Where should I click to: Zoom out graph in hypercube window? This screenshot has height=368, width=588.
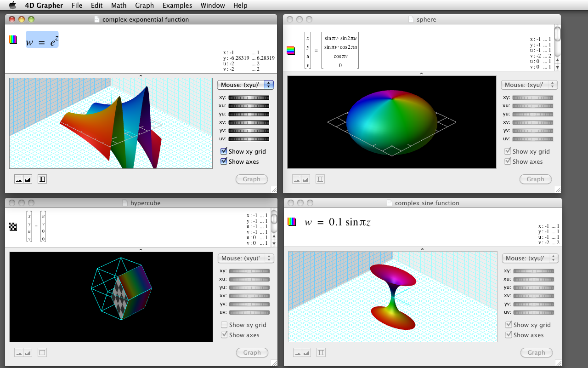click(19, 352)
